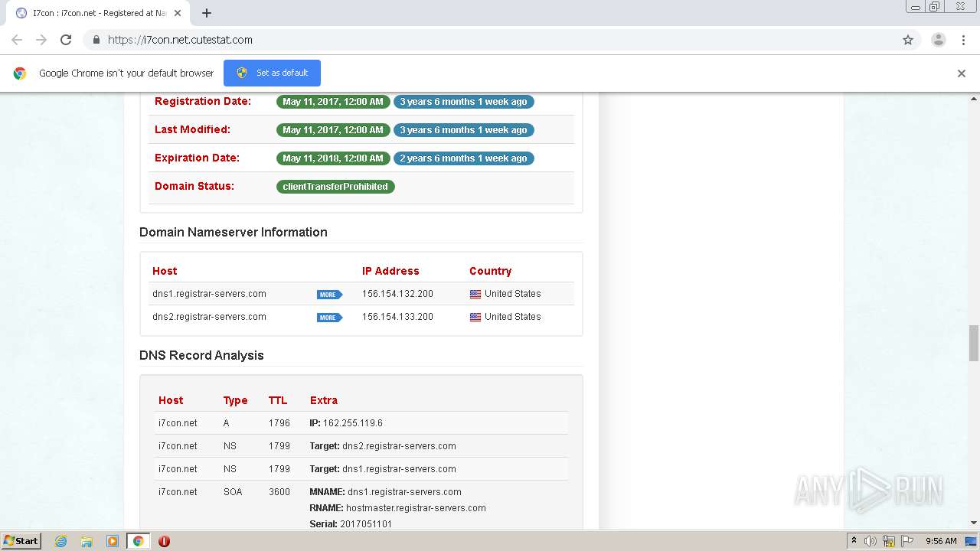
Task: Go forward to next page
Action: coord(41,40)
